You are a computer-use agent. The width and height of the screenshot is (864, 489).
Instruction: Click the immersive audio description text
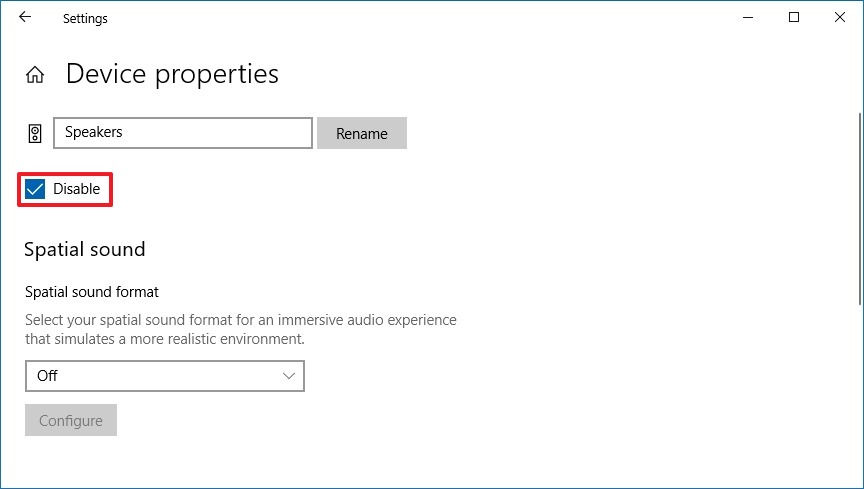tap(241, 329)
